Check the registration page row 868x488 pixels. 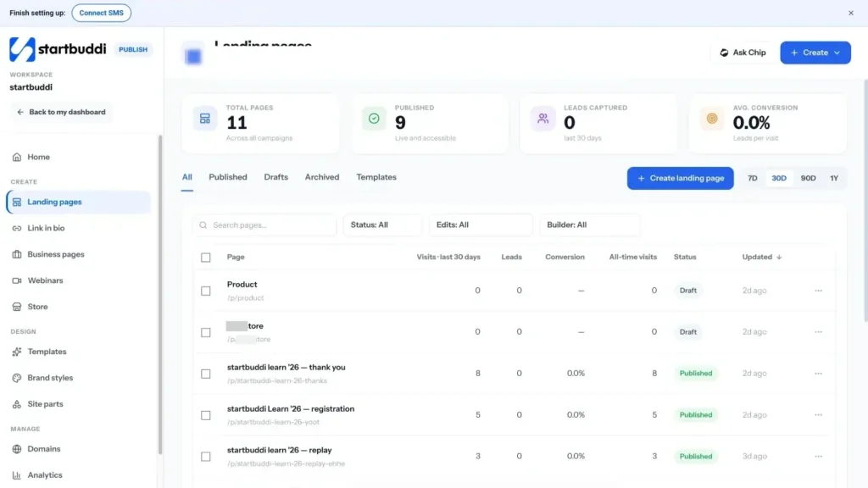click(x=206, y=415)
